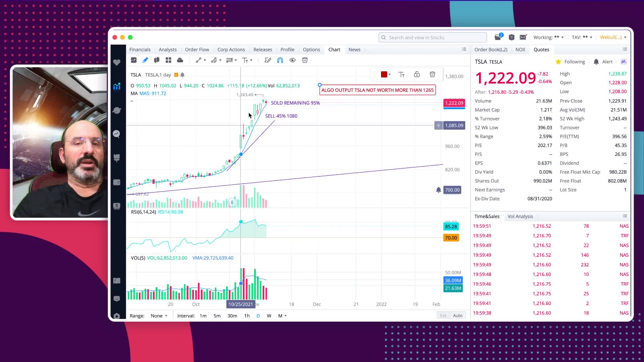Select the candlestick style icon
Screen dimensions: 644x362
click(x=157, y=60)
